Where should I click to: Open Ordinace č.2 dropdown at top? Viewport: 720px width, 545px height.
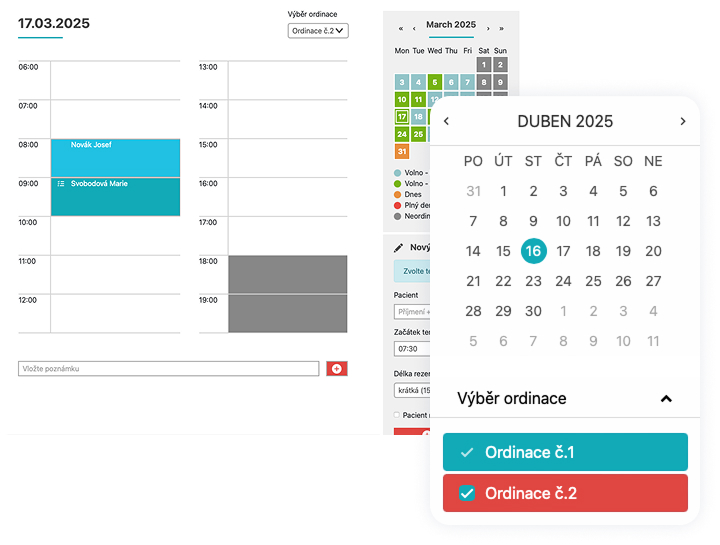pos(318,31)
